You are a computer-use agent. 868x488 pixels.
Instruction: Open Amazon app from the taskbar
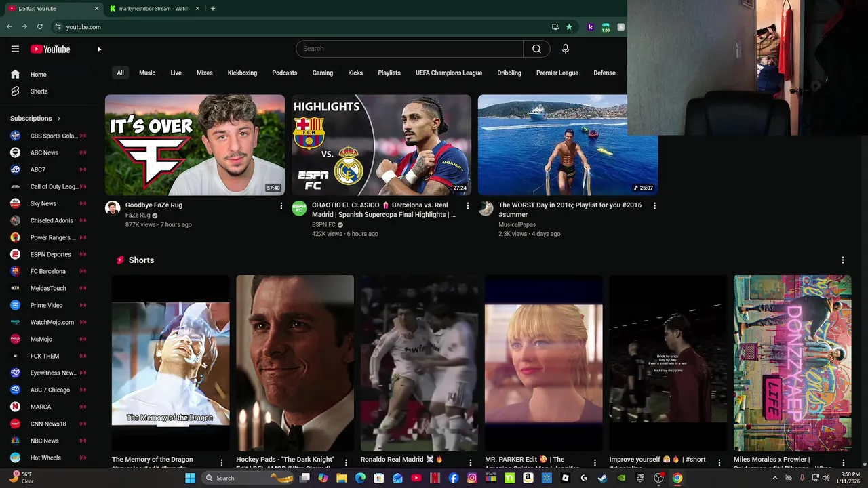pos(528,478)
